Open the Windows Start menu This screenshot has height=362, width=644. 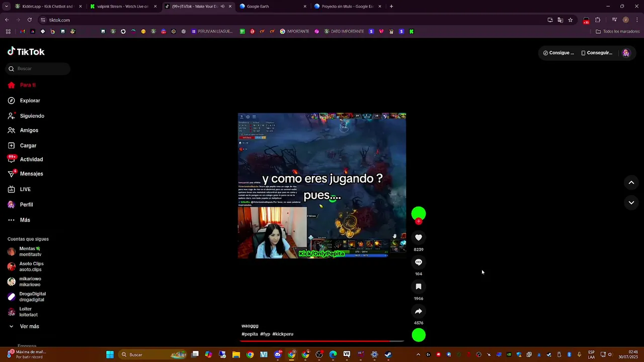coord(110,354)
